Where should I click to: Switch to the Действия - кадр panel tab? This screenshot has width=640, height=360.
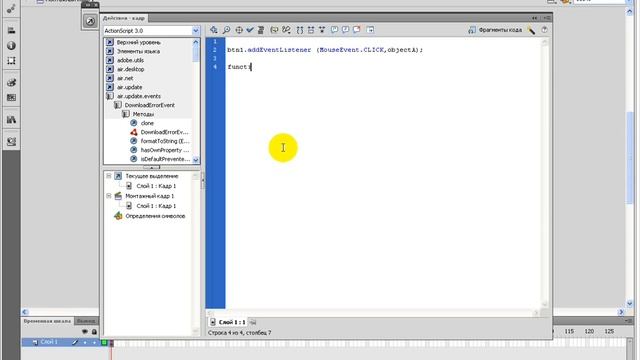(x=124, y=18)
